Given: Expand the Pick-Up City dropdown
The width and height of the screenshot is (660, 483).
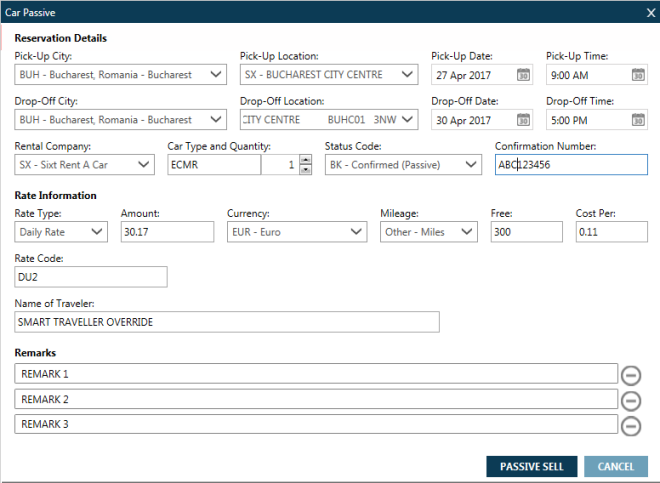Looking at the screenshot, I should pos(217,75).
